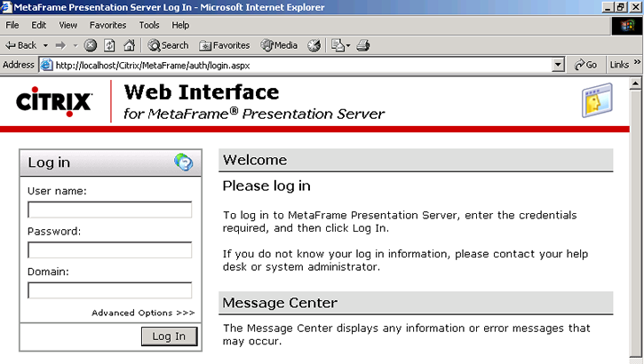Viewport: 644px width, 364px height.
Task: Click the Windows logo throbber icon
Action: [x=627, y=26]
